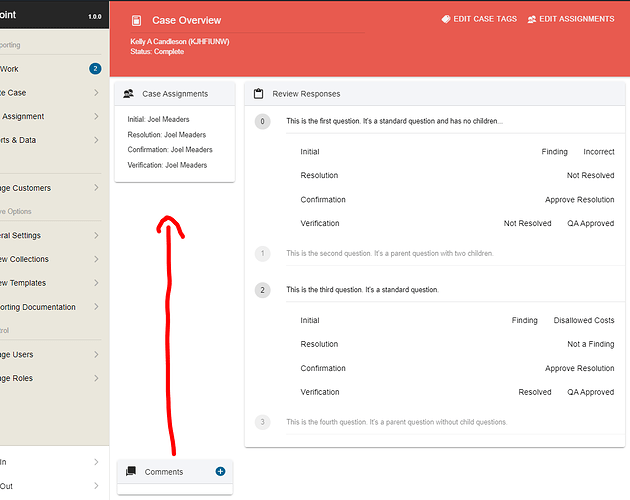This screenshot has height=500, width=630.
Task: Click the 'QA Approved' value in question 2
Action: (590, 392)
